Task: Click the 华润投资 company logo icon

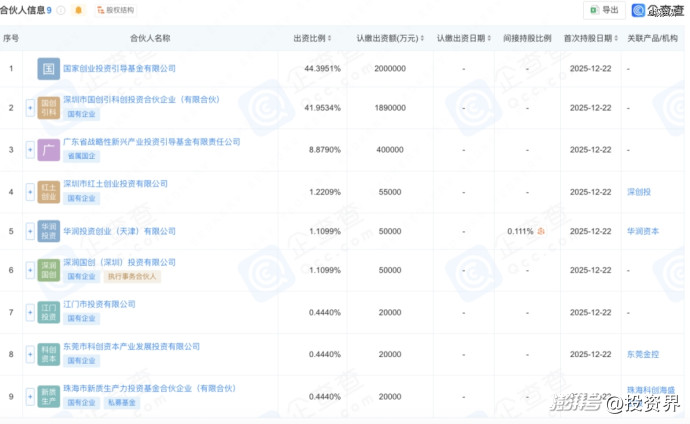Action: coord(48,231)
